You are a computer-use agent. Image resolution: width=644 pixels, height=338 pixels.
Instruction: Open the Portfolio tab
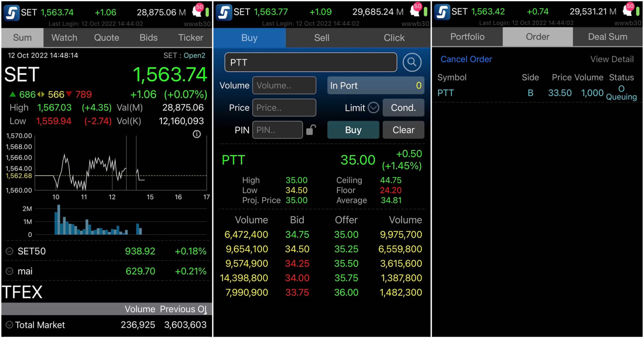coord(467,37)
